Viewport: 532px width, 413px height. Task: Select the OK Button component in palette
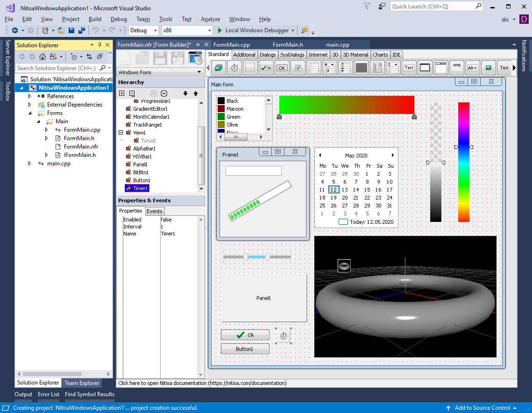coord(282,68)
